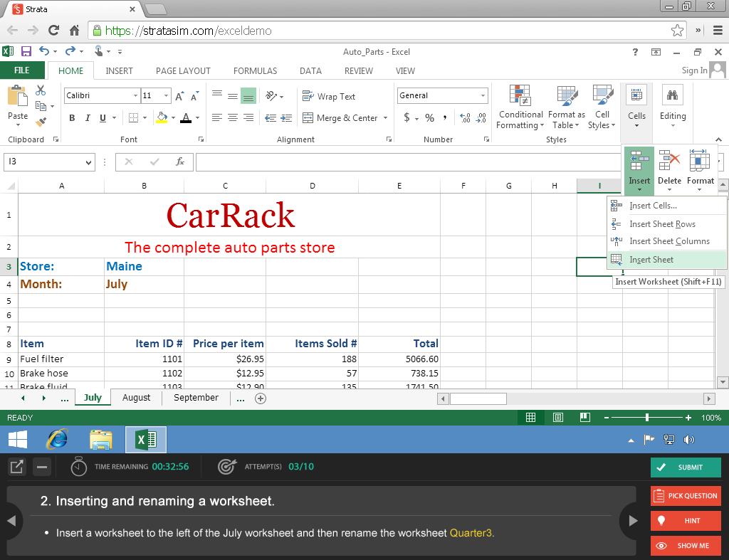Image resolution: width=729 pixels, height=560 pixels.
Task: Add a new sheet with the plus icon
Action: tap(261, 398)
